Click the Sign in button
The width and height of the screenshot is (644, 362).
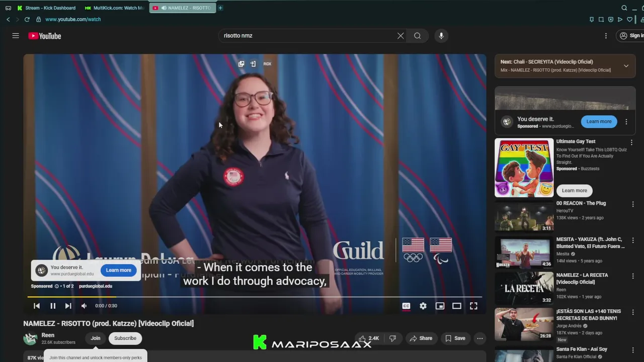[631, 36]
